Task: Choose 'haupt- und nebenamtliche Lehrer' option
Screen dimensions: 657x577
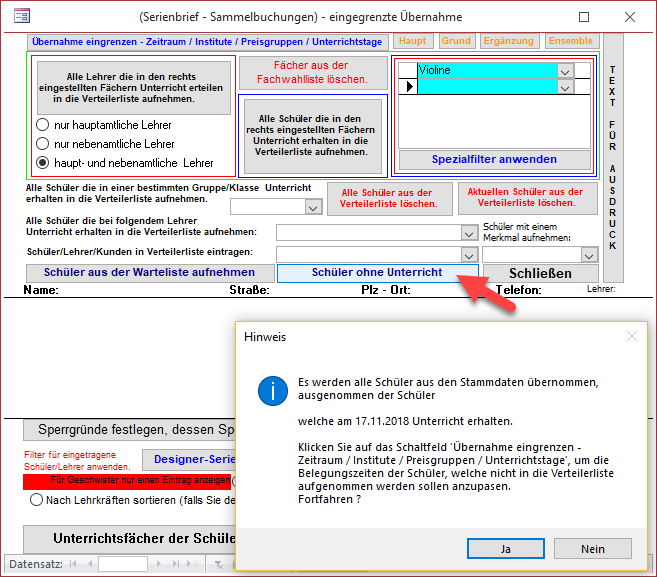Action: [x=43, y=162]
